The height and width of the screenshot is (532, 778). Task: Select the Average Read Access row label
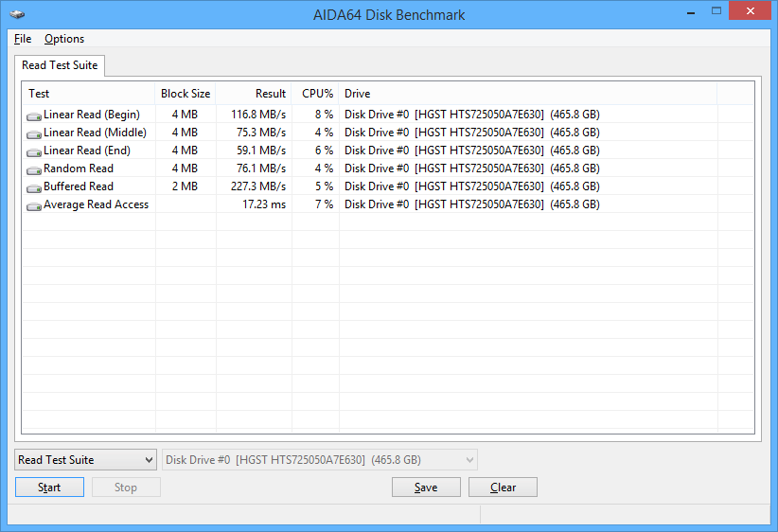[96, 204]
